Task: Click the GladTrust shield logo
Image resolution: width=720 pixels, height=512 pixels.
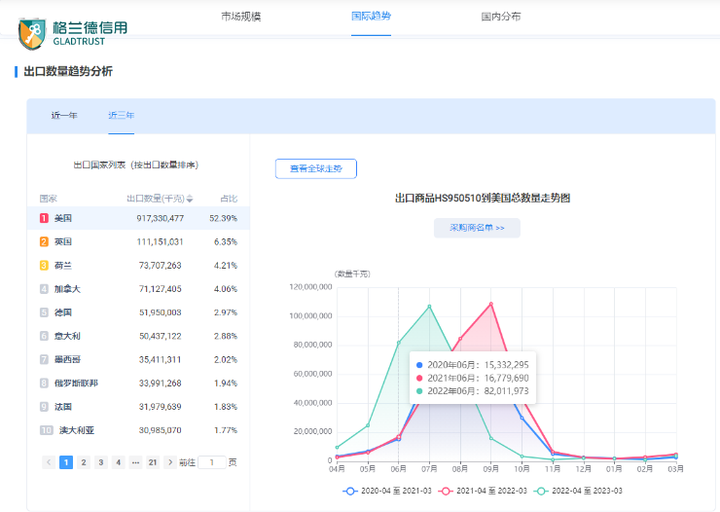Action: (32, 34)
